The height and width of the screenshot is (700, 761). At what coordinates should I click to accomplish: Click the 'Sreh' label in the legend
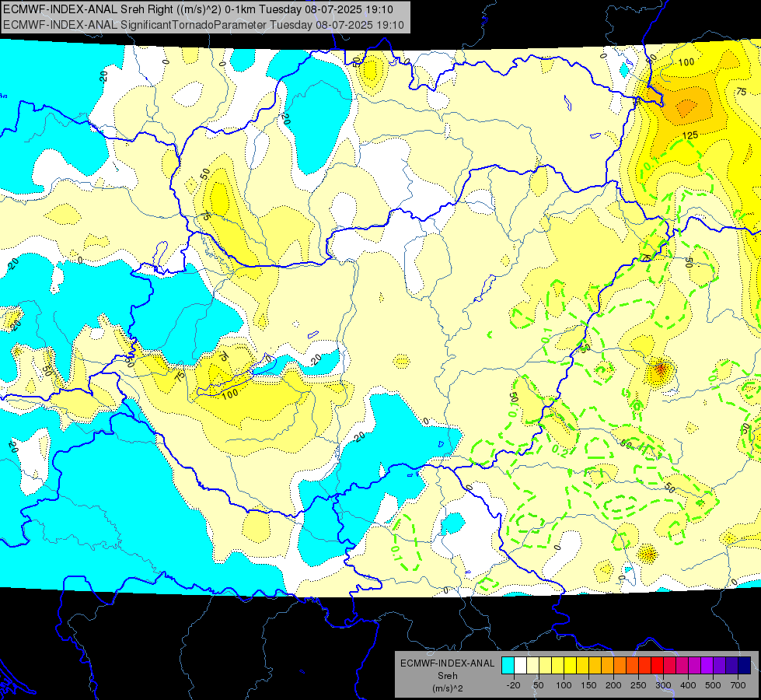pos(447,676)
